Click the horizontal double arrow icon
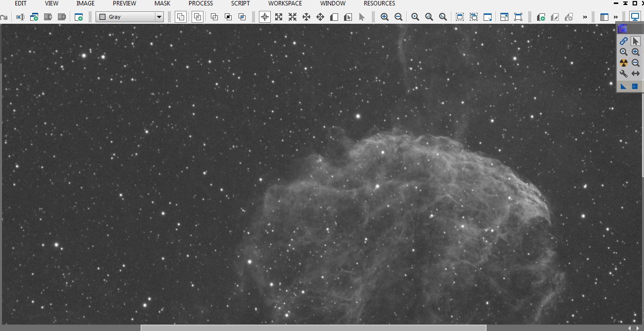The width and height of the screenshot is (644, 331). tap(636, 74)
